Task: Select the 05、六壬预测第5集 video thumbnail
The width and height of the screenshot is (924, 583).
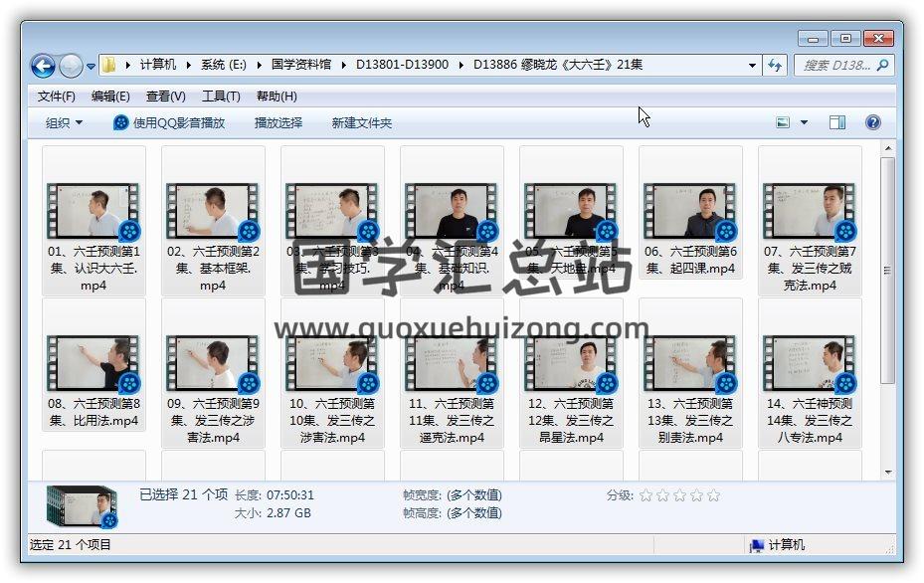Action: pos(571,212)
